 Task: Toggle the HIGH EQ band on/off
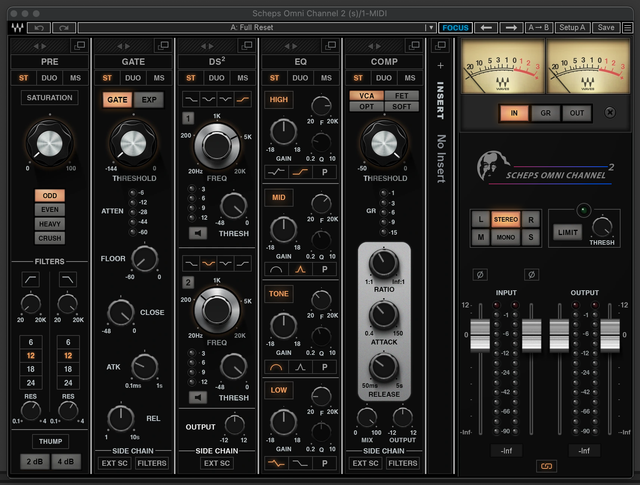(279, 100)
